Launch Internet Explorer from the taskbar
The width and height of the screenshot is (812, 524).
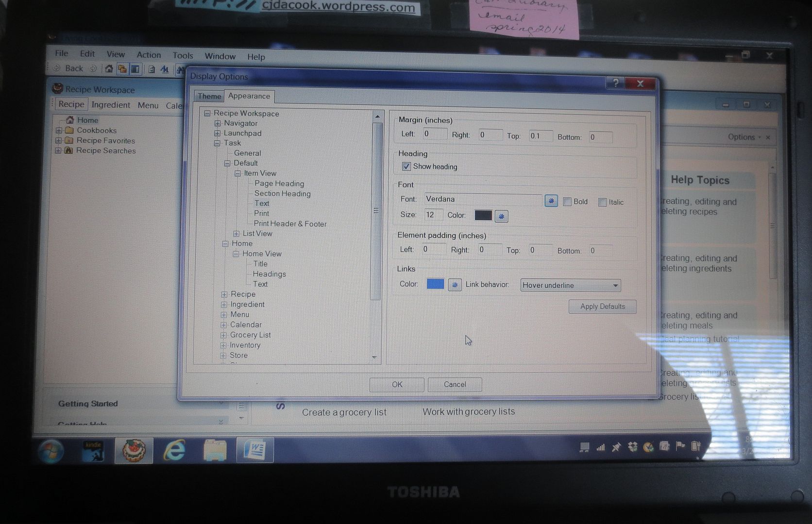tap(174, 451)
